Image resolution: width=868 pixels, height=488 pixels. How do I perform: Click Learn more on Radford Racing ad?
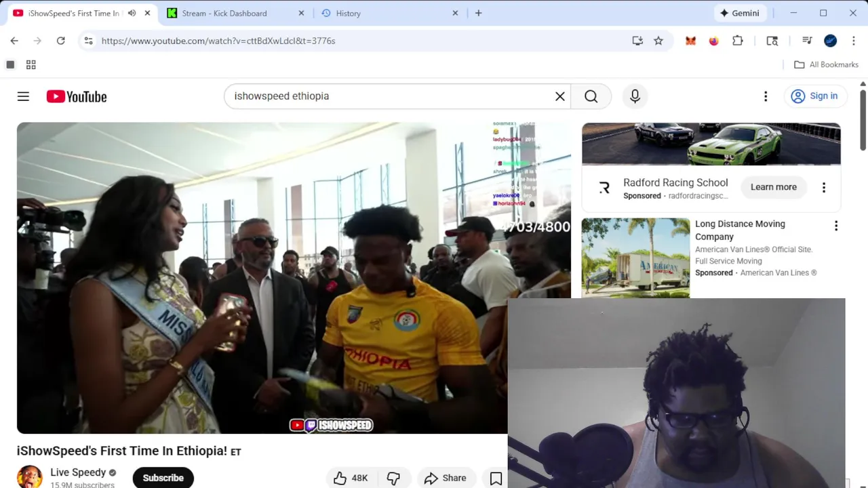click(773, 187)
